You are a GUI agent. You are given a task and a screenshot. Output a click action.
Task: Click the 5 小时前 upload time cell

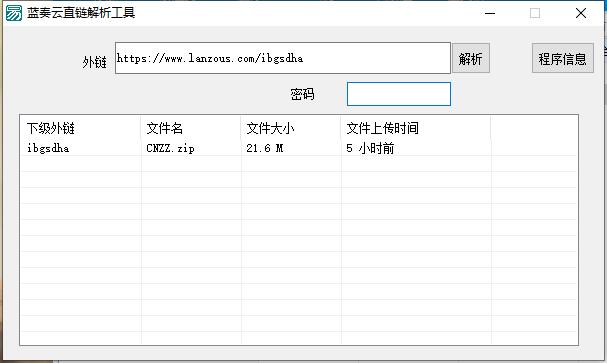[x=370, y=148]
